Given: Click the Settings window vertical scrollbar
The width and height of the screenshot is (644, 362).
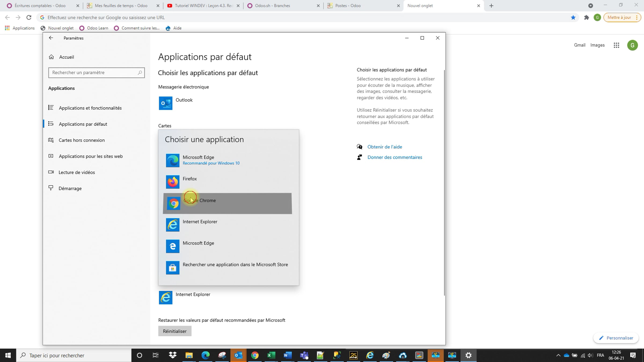Looking at the screenshot, I should click(x=444, y=182).
